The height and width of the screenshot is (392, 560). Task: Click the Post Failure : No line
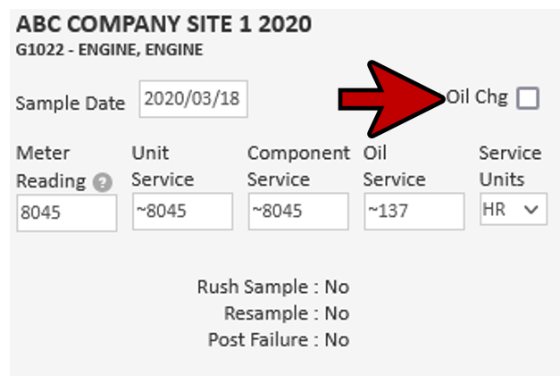click(278, 339)
